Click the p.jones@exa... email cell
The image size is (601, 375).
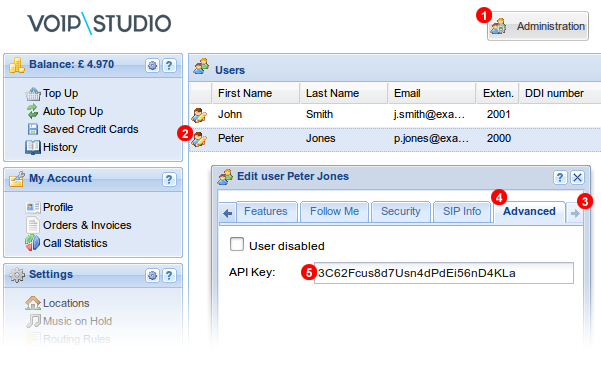431,138
